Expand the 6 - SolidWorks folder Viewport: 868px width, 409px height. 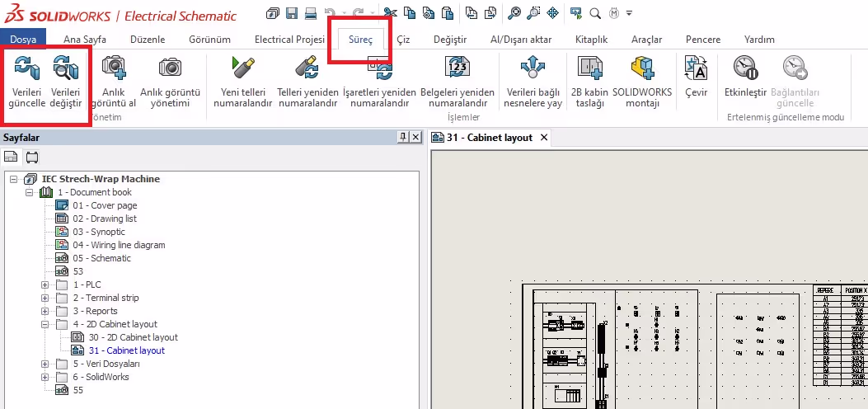(45, 377)
